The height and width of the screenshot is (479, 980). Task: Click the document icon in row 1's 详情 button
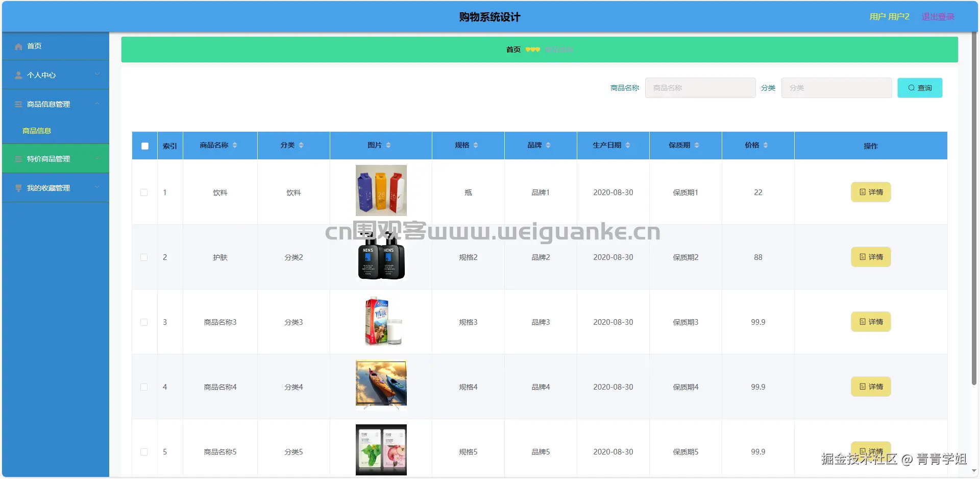click(863, 192)
